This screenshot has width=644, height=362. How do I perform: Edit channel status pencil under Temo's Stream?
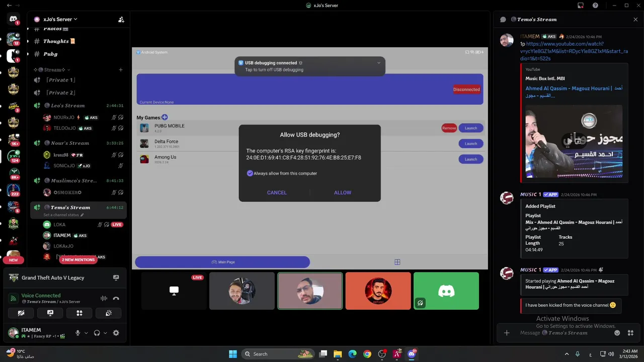tap(82, 215)
